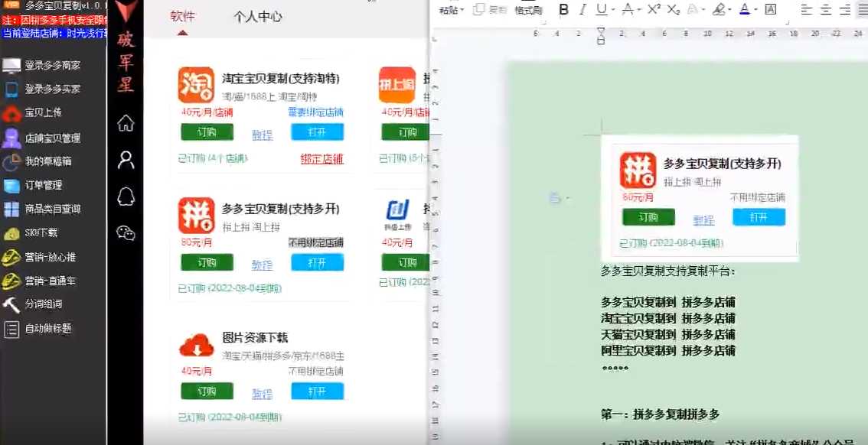The height and width of the screenshot is (445, 868).
Task: Click 订购 for 图片资源下载
Action: (207, 391)
